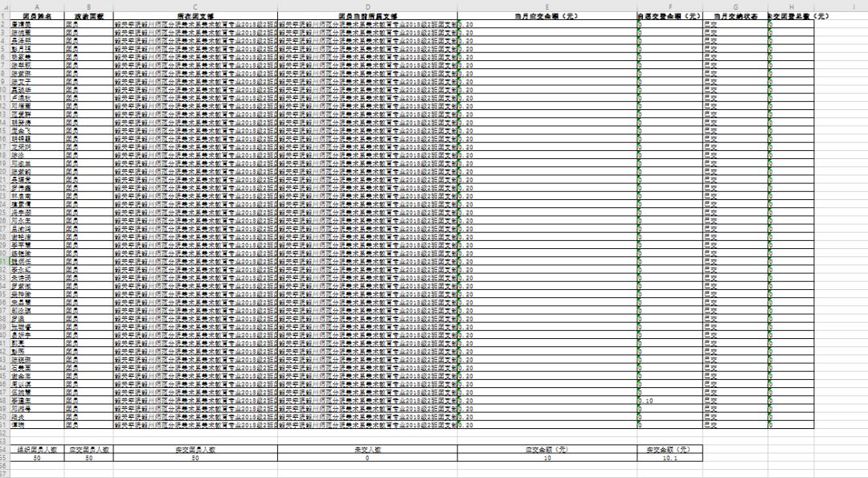This screenshot has height=478, width=868.
Task: Select the 所在团支部 header cell
Action: (195, 16)
